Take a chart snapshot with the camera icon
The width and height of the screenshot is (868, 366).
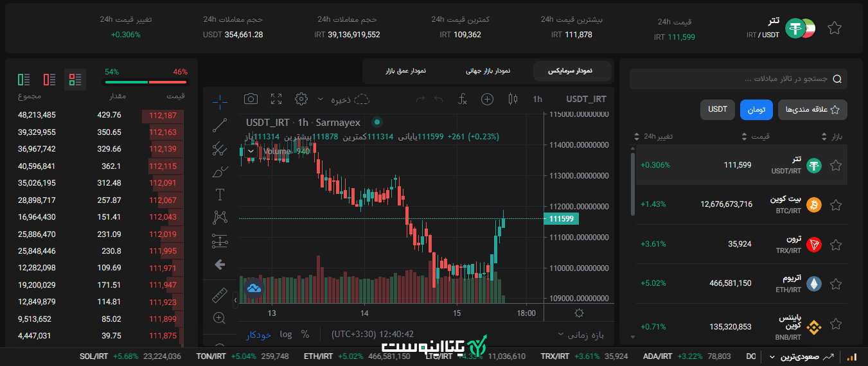point(251,99)
